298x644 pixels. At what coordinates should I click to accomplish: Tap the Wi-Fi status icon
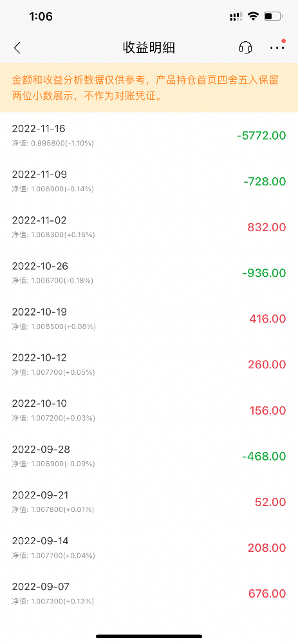click(253, 17)
